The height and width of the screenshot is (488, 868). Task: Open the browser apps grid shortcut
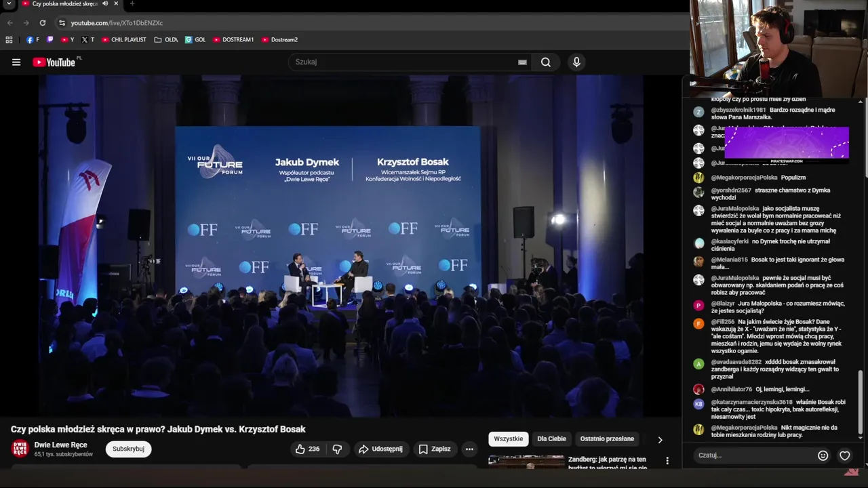pos(9,40)
